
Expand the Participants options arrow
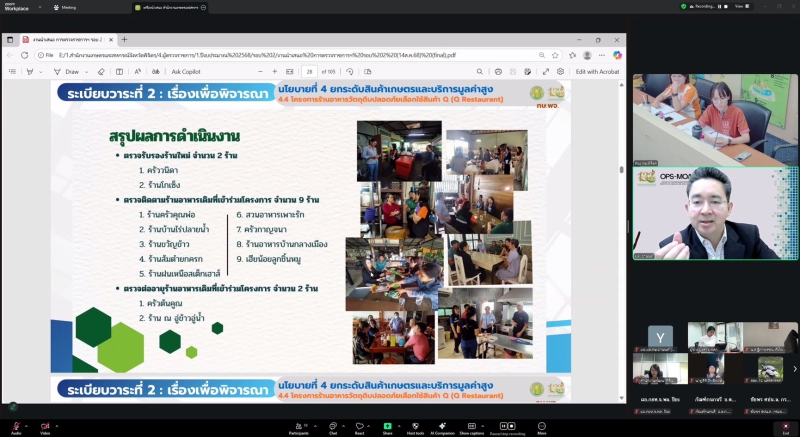point(315,425)
